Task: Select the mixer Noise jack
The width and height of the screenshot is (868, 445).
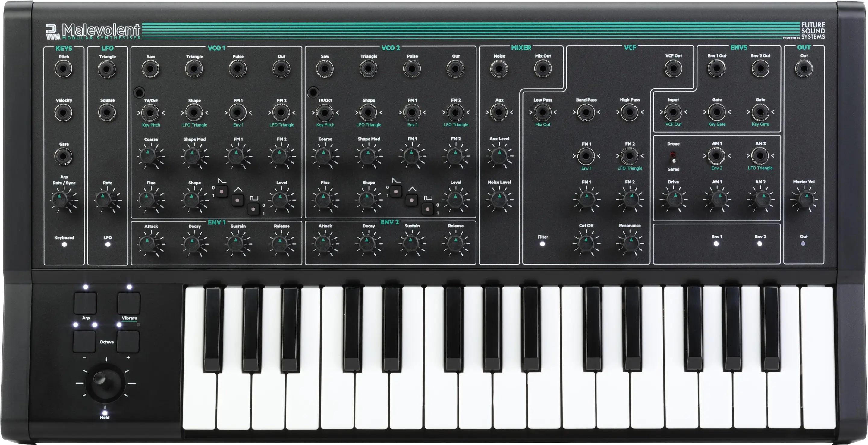Action: pyautogui.click(x=499, y=69)
